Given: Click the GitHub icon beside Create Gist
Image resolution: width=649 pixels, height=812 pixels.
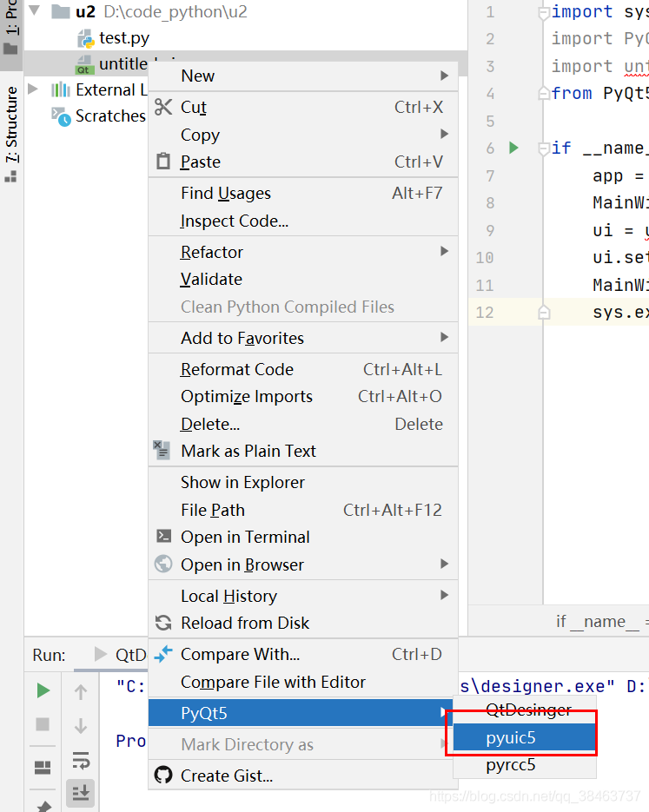Looking at the screenshot, I should [162, 776].
